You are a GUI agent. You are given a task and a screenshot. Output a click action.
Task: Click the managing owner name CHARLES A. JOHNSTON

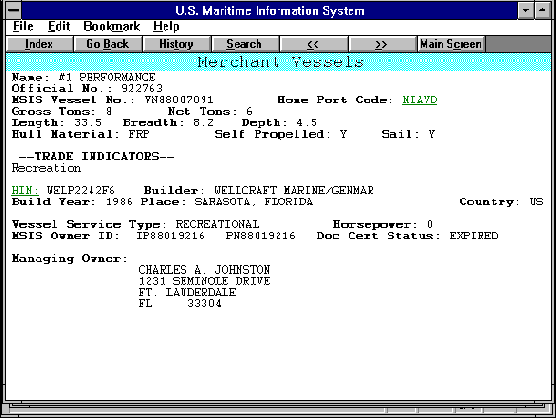click(204, 270)
